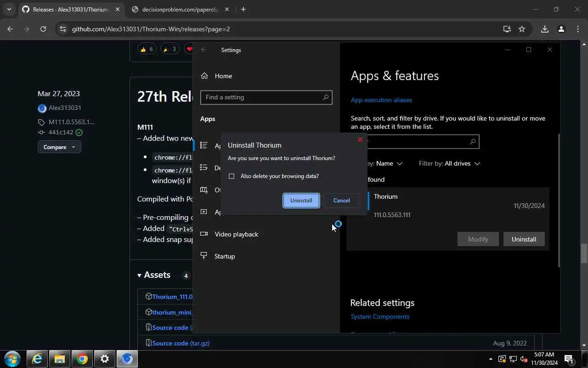The height and width of the screenshot is (368, 588).
Task: Go back in Settings window
Action: (204, 50)
